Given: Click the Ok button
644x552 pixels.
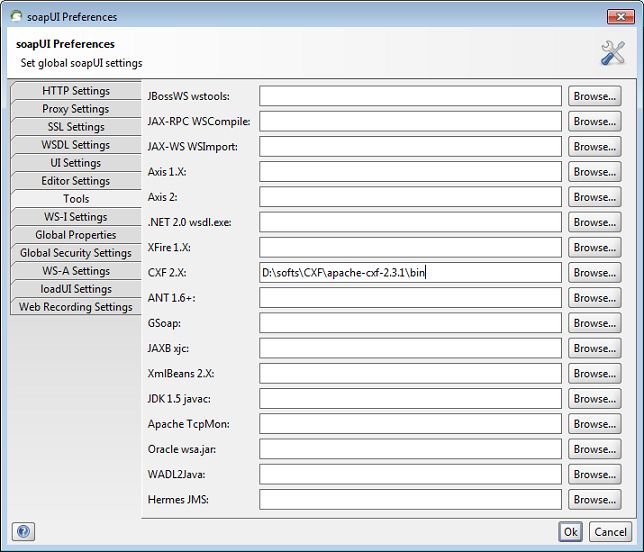Looking at the screenshot, I should (570, 532).
